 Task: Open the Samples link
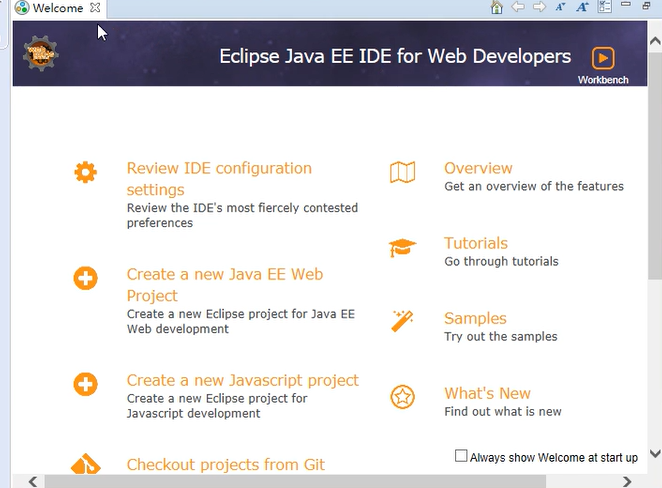[x=475, y=318]
